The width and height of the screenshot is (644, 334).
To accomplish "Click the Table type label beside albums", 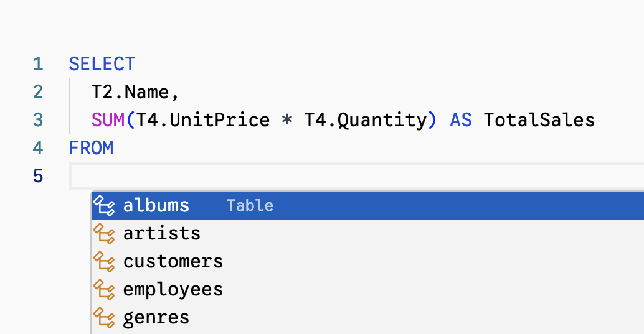I will [250, 205].
